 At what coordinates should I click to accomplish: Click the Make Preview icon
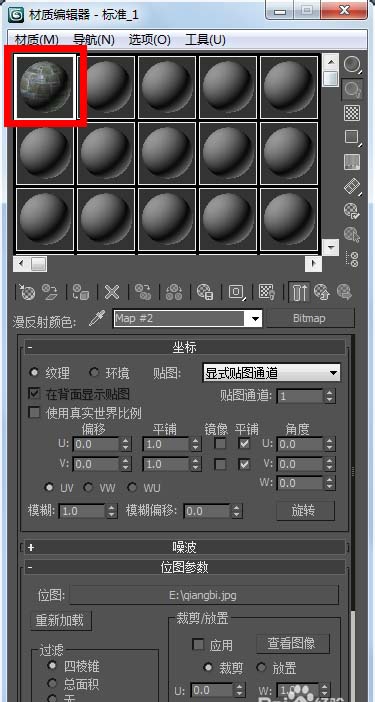[352, 186]
